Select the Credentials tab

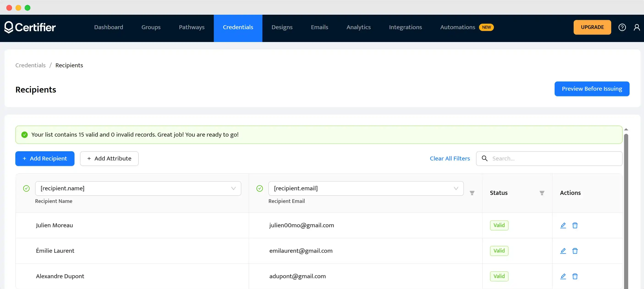click(x=238, y=28)
